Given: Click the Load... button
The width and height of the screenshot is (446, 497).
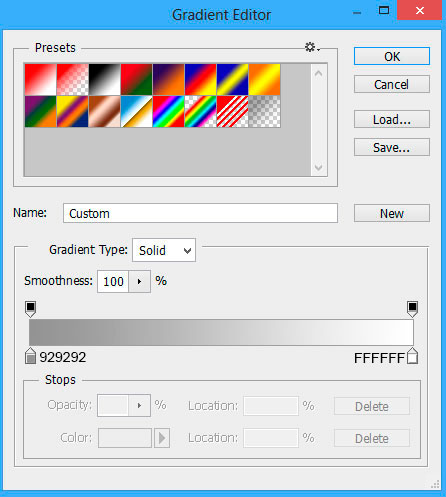Looking at the screenshot, I should (392, 119).
